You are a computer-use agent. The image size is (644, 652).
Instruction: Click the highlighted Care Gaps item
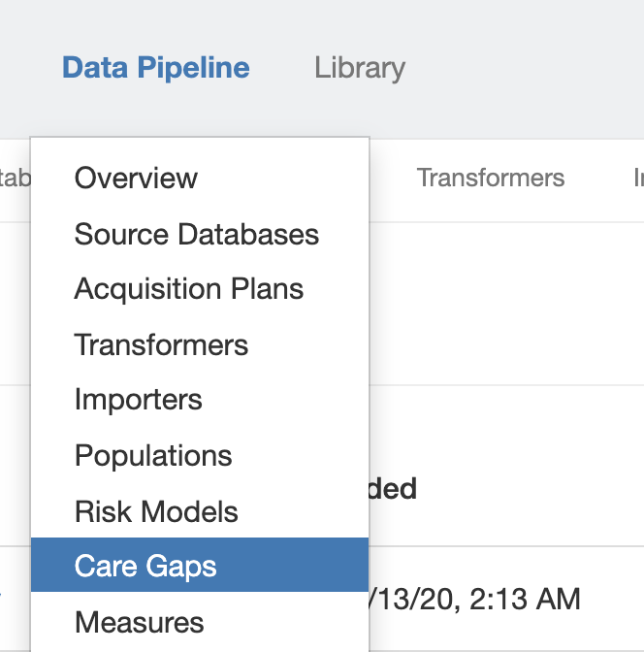(145, 567)
